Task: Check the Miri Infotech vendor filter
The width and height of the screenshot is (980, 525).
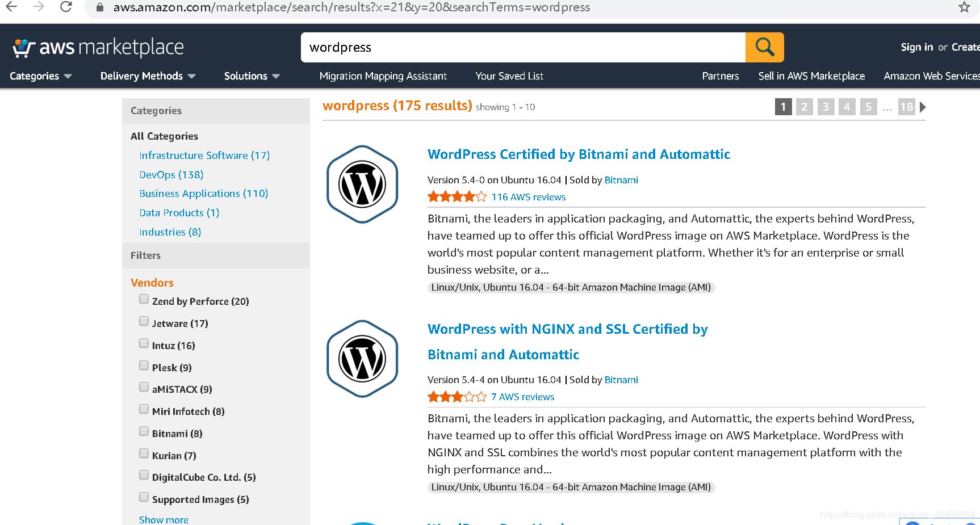Action: [x=144, y=409]
